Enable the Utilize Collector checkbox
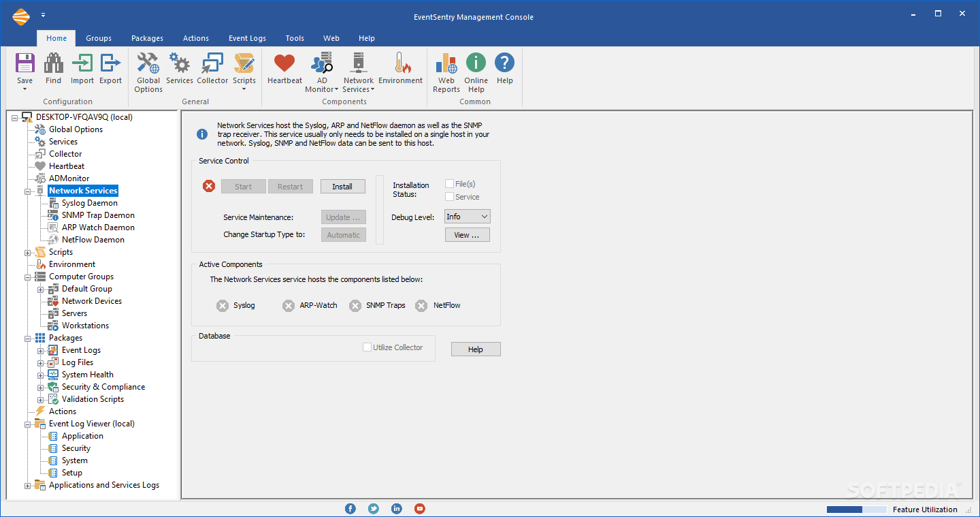The height and width of the screenshot is (517, 980). coord(367,347)
